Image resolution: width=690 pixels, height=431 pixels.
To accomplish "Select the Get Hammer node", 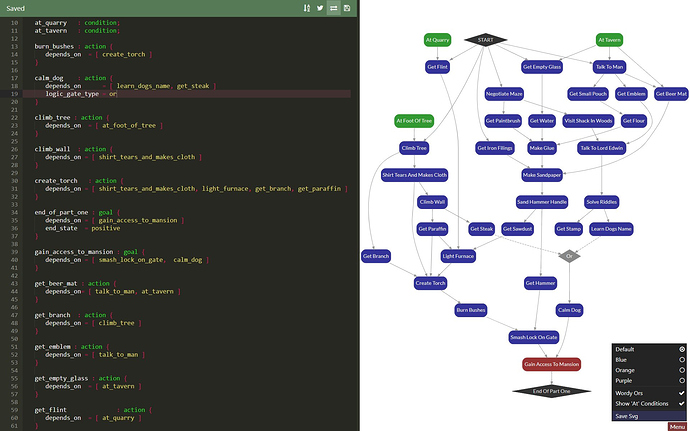I will (x=540, y=283).
